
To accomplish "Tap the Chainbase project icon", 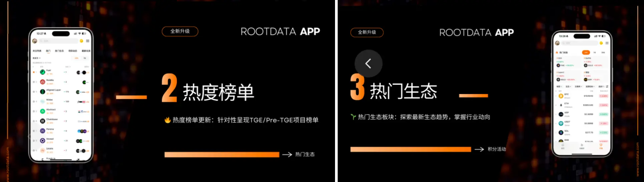I will point(43,121).
